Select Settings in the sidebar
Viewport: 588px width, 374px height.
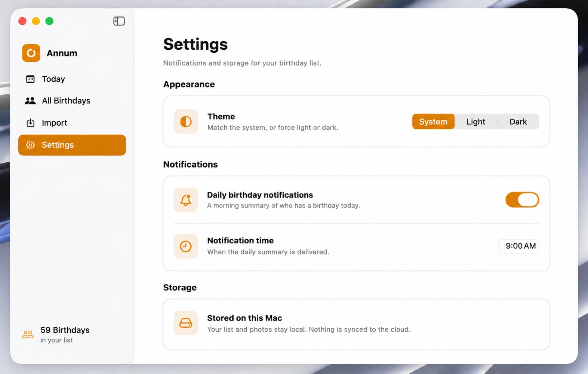[72, 145]
